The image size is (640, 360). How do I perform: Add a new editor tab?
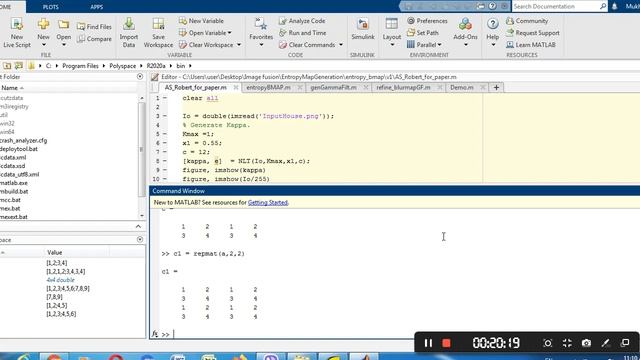click(x=496, y=87)
